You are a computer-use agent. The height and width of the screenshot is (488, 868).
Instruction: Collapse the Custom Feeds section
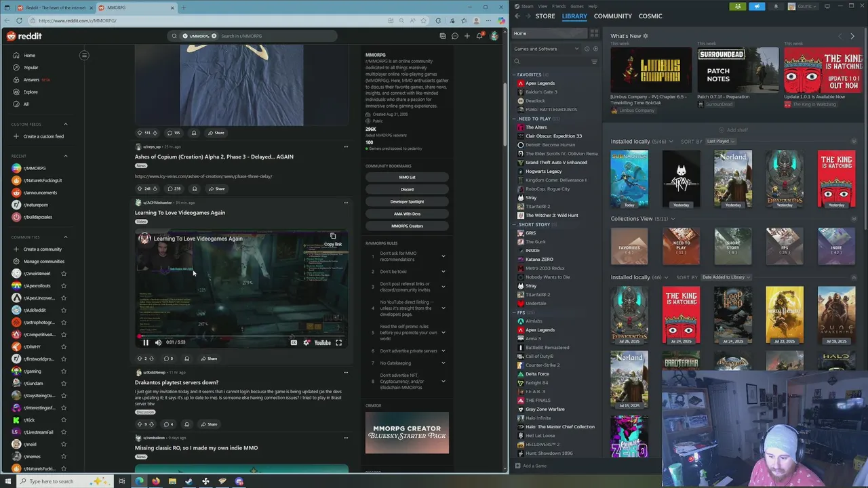click(x=66, y=124)
